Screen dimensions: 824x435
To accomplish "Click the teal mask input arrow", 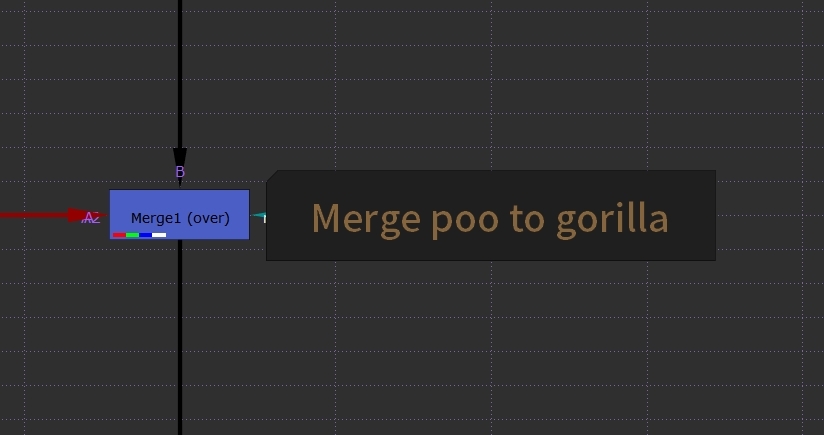I will [x=258, y=215].
